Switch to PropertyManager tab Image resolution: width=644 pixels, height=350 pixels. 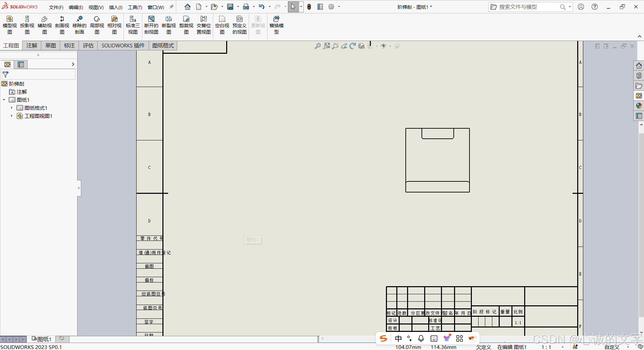pos(21,64)
